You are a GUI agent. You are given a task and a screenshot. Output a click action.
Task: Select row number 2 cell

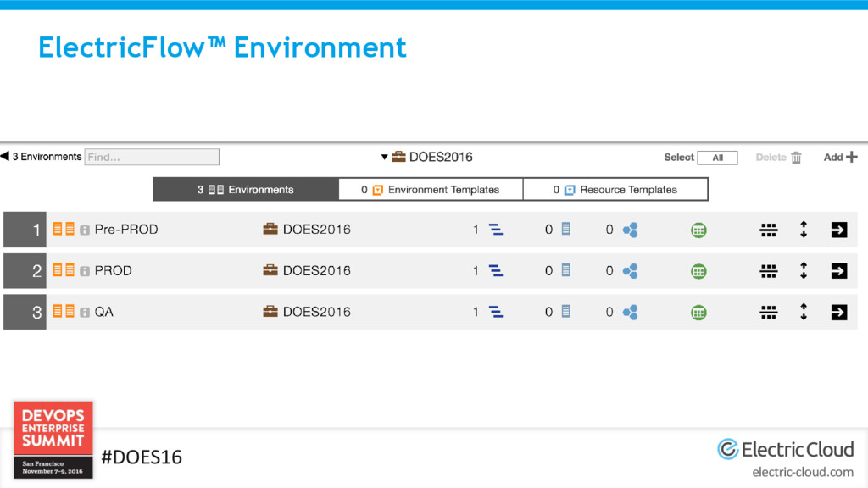(25, 271)
